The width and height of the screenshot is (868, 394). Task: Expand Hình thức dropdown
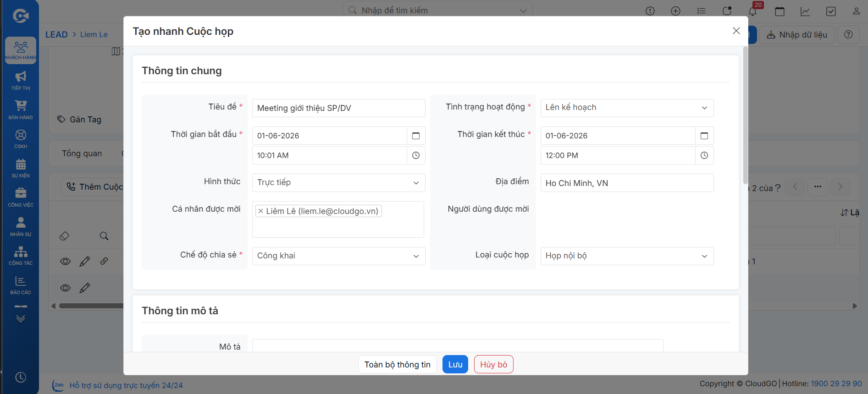[338, 182]
